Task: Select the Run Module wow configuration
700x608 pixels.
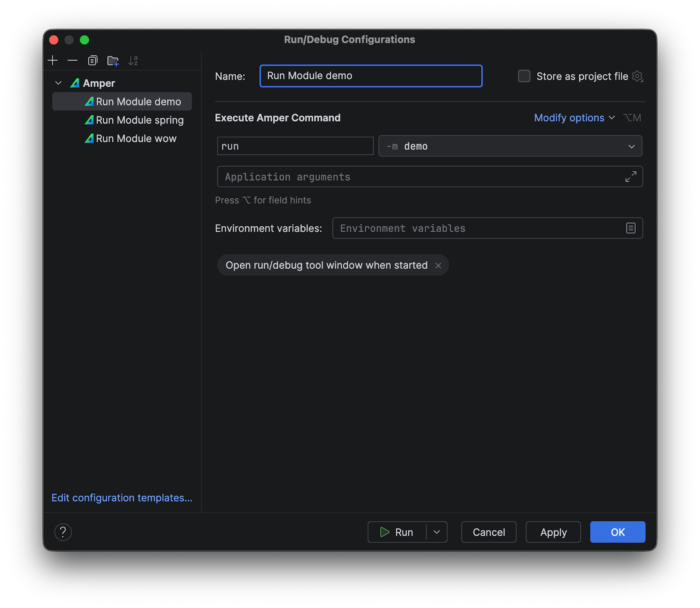Action: 136,138
